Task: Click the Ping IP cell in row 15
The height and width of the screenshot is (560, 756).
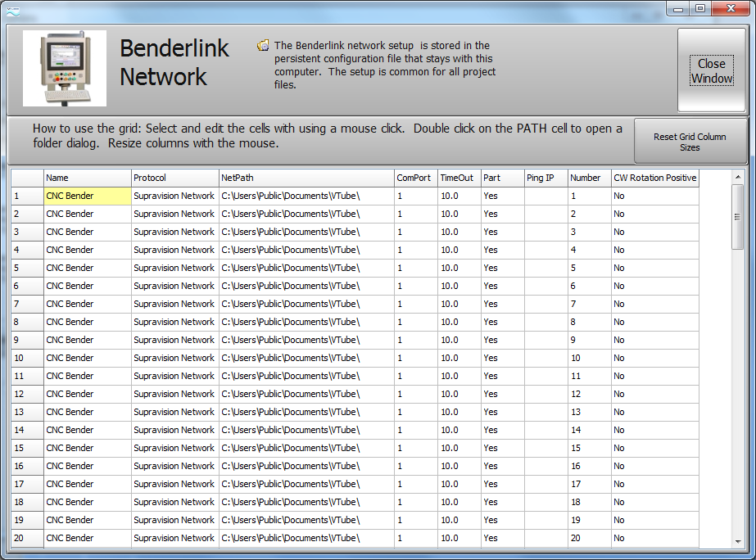Action: pos(545,448)
